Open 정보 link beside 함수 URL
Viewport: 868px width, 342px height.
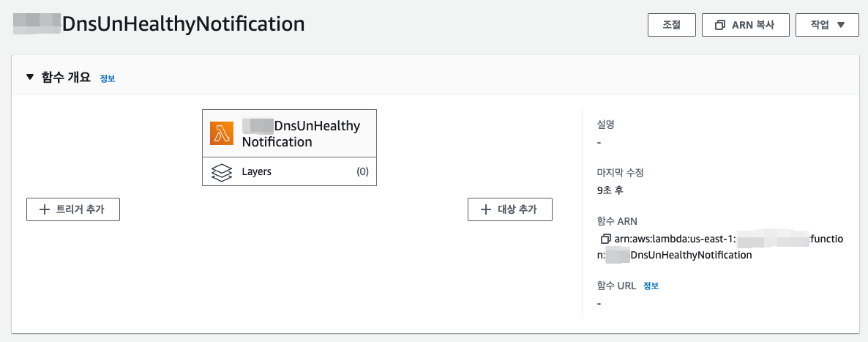click(651, 286)
